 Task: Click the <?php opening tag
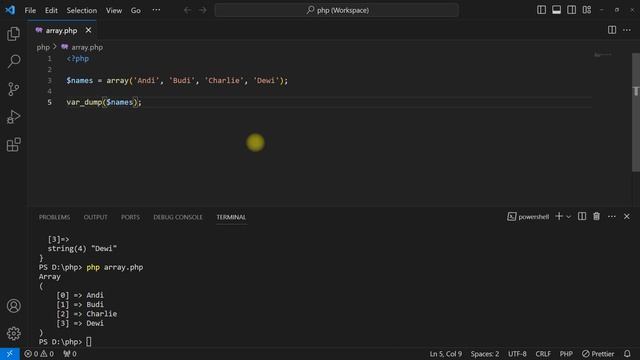pos(78,59)
